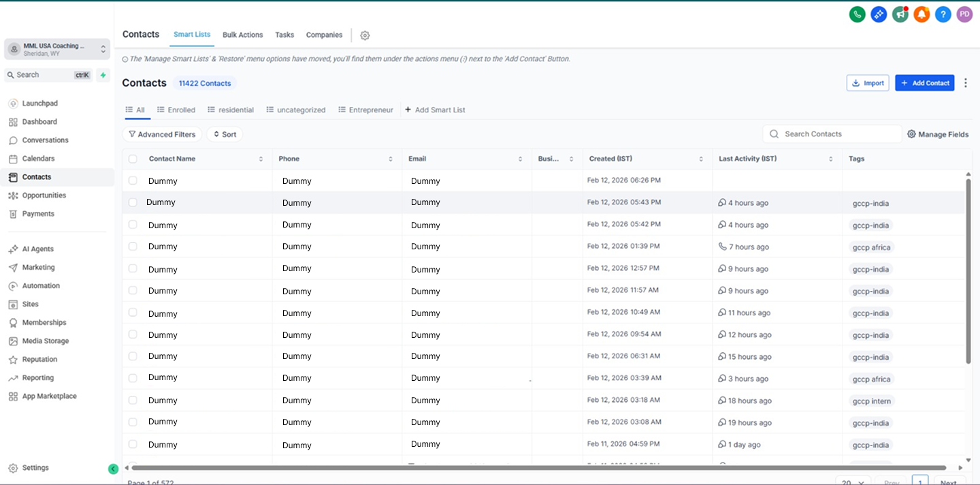Image resolution: width=980 pixels, height=485 pixels.
Task: Open Dashboard from sidebar
Action: point(39,122)
